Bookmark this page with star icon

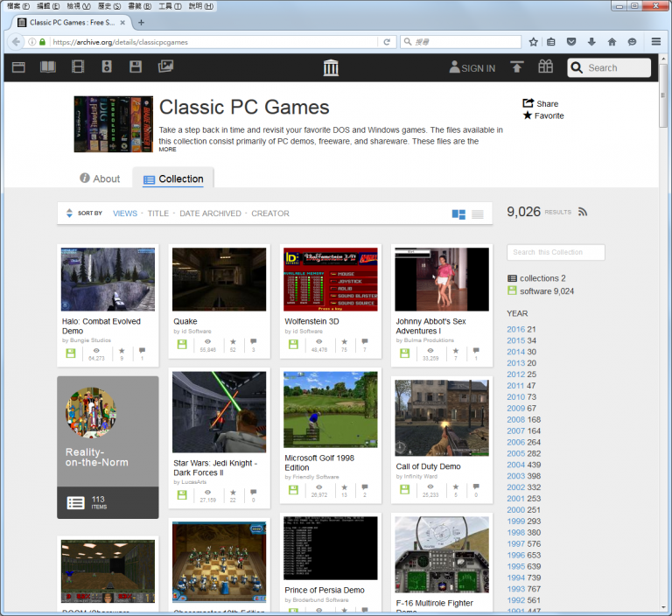pyautogui.click(x=533, y=42)
